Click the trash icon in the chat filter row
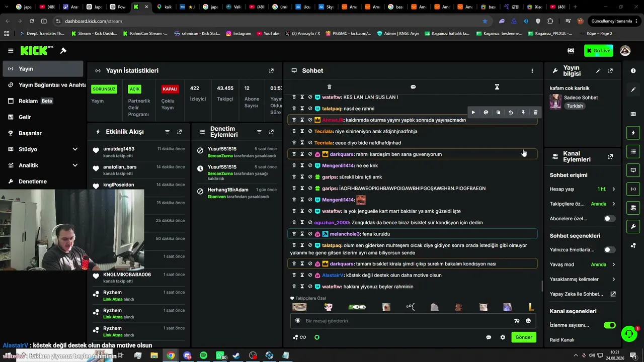The height and width of the screenshot is (362, 644). [330, 87]
